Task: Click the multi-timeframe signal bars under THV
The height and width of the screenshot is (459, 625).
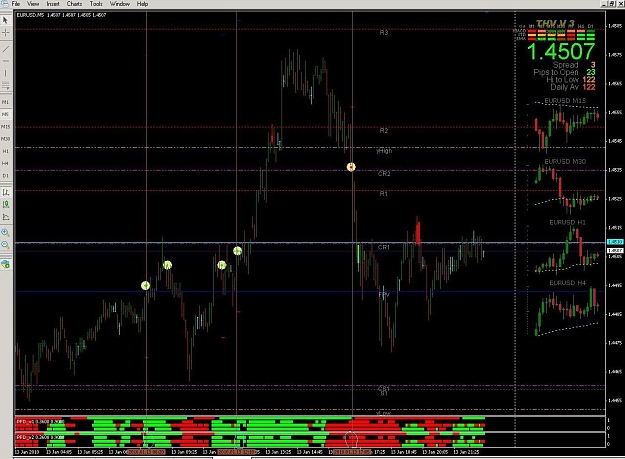Action: [x=561, y=35]
